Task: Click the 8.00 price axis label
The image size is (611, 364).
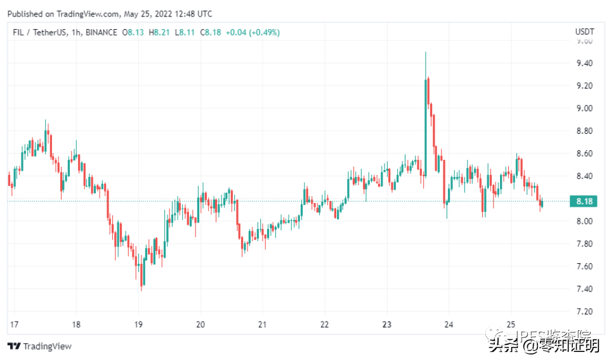Action: tap(584, 221)
